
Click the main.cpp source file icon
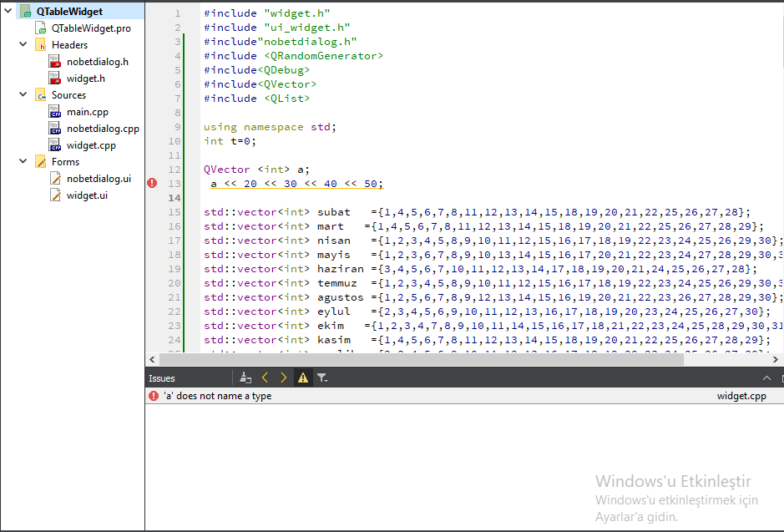point(55,112)
